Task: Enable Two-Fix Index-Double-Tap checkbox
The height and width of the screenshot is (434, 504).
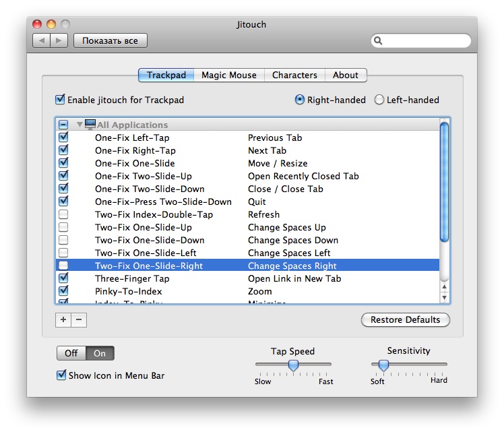Action: [63, 214]
